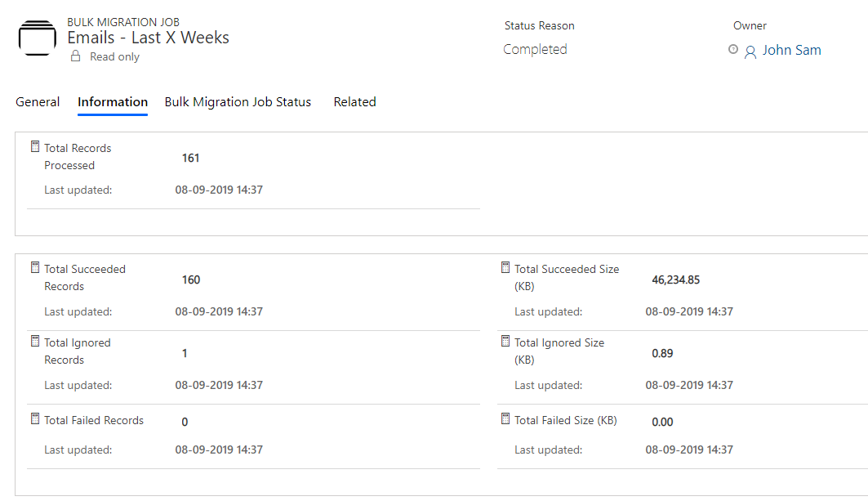
Task: Click calculator icon beside Total Succeeded Records
Action: (x=35, y=268)
